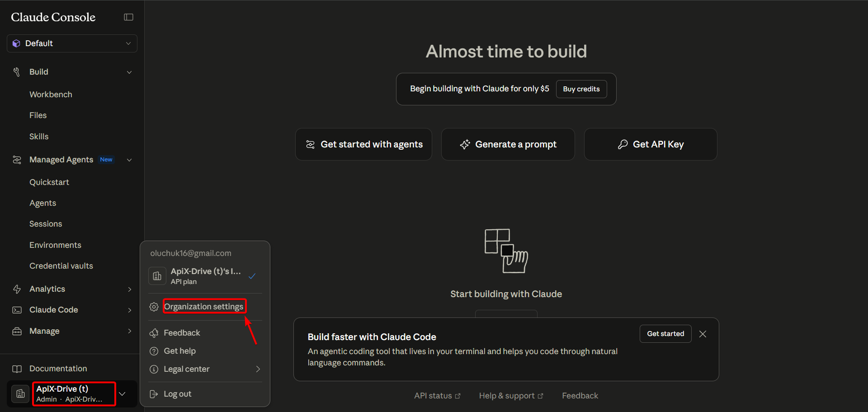Click the Legal center info icon
The width and height of the screenshot is (868, 412).
(154, 369)
